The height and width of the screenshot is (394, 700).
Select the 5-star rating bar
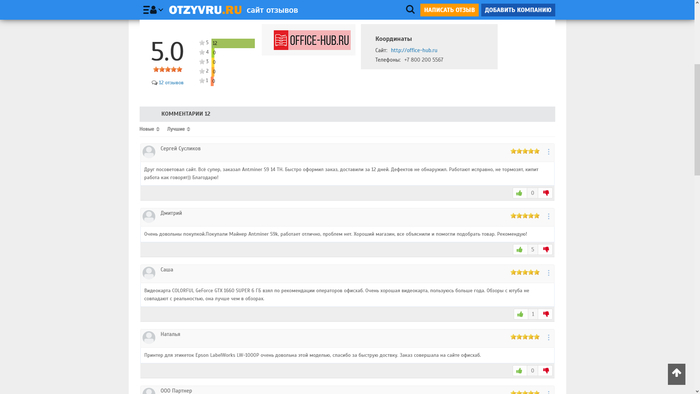[x=233, y=43]
